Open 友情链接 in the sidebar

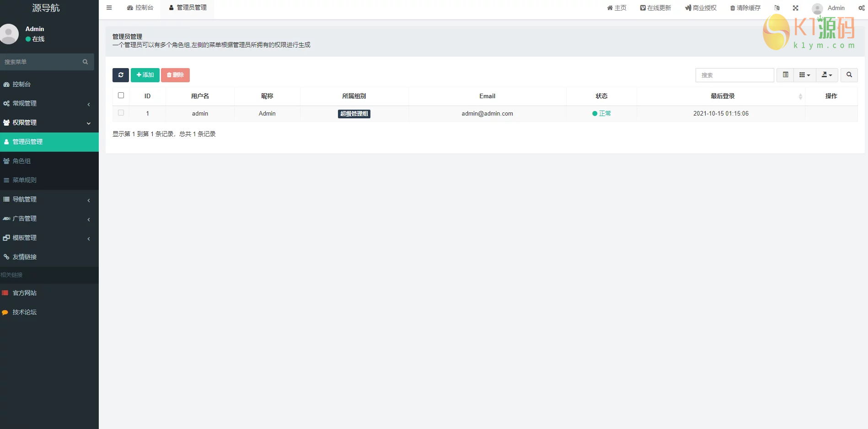(x=49, y=257)
